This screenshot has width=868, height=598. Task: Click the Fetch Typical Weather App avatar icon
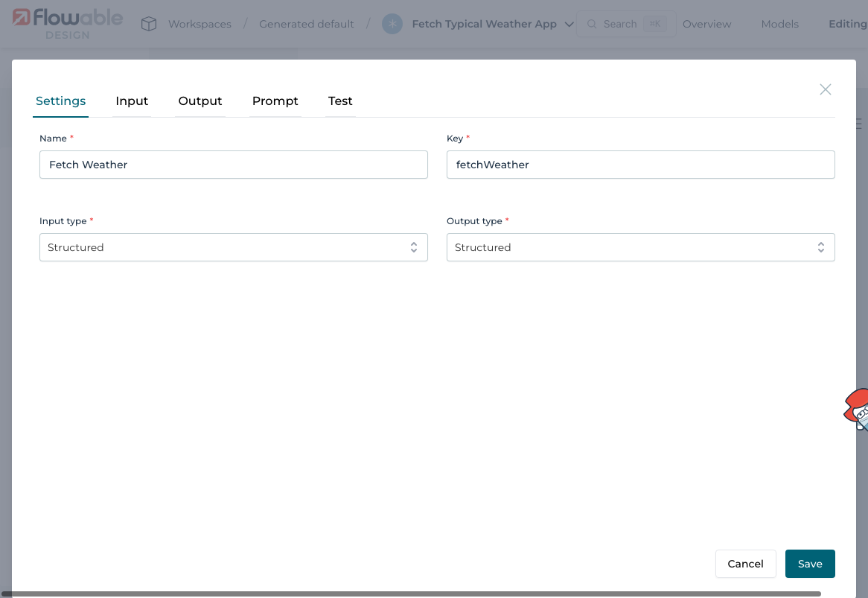[392, 23]
